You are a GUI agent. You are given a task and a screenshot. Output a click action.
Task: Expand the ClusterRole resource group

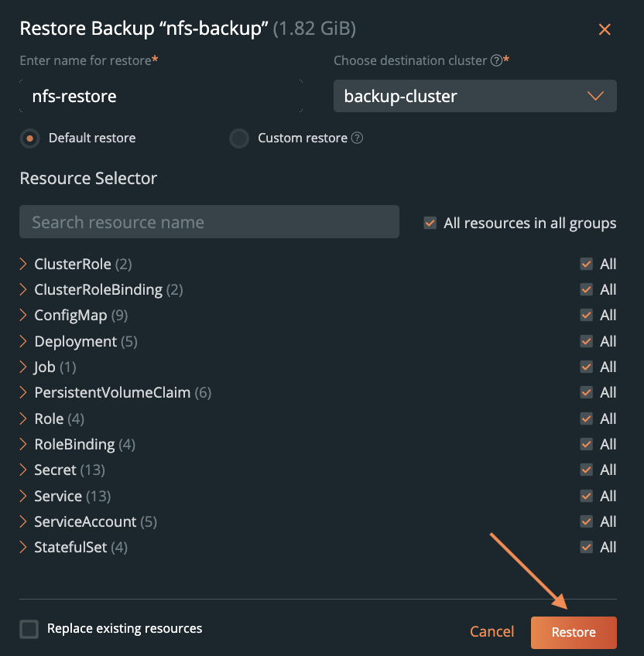click(23, 265)
